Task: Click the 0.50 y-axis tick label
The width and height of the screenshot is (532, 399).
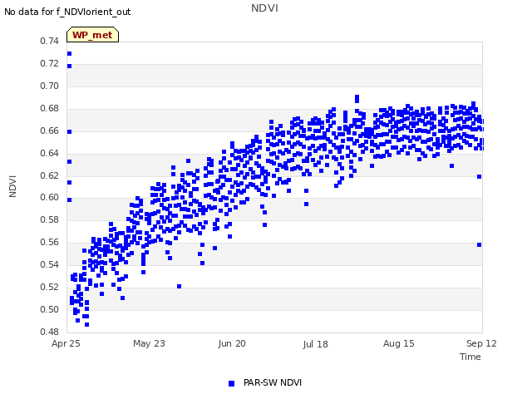Action: point(49,309)
